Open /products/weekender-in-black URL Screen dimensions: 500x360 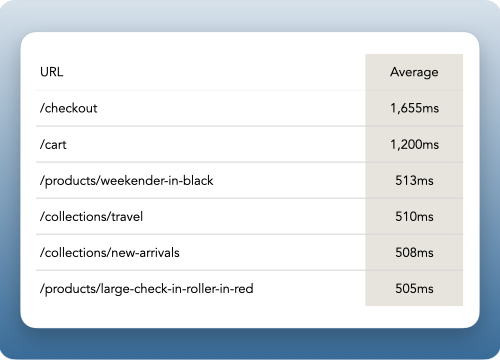126,180
